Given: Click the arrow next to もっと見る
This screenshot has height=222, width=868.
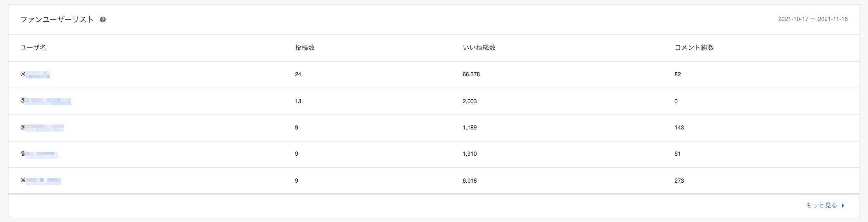Looking at the screenshot, I should [x=843, y=206].
